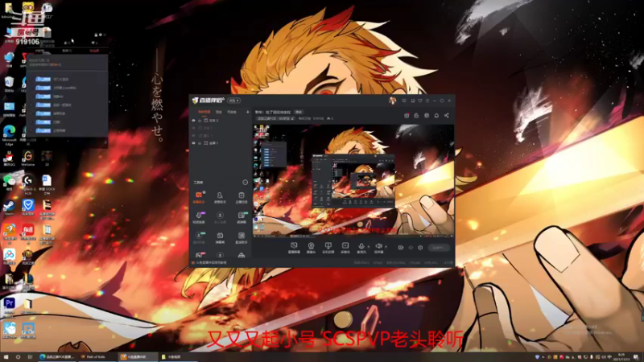Screen dimensions: 644x362
Task: Add a multimedia file source below preview
Action: point(345,248)
